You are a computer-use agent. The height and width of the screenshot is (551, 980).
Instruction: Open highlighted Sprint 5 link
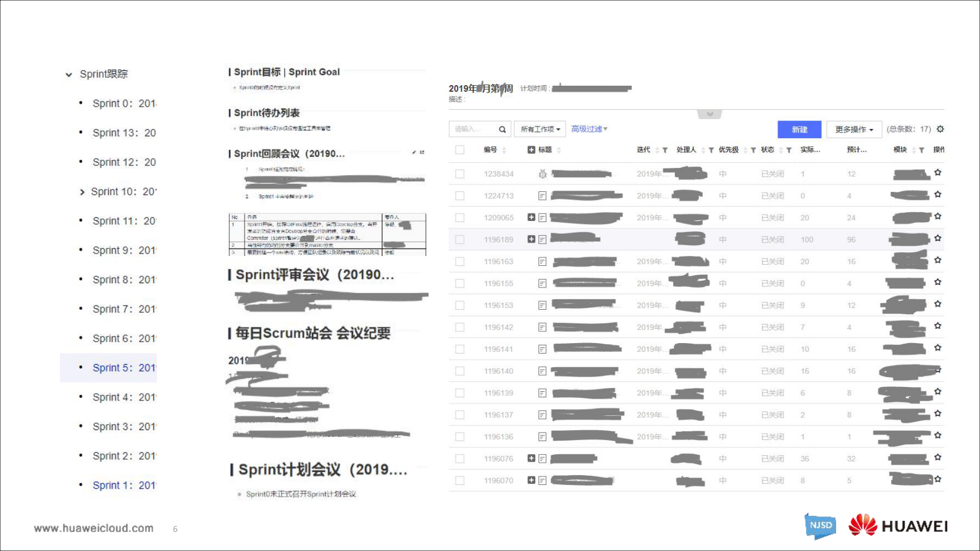click(x=124, y=368)
